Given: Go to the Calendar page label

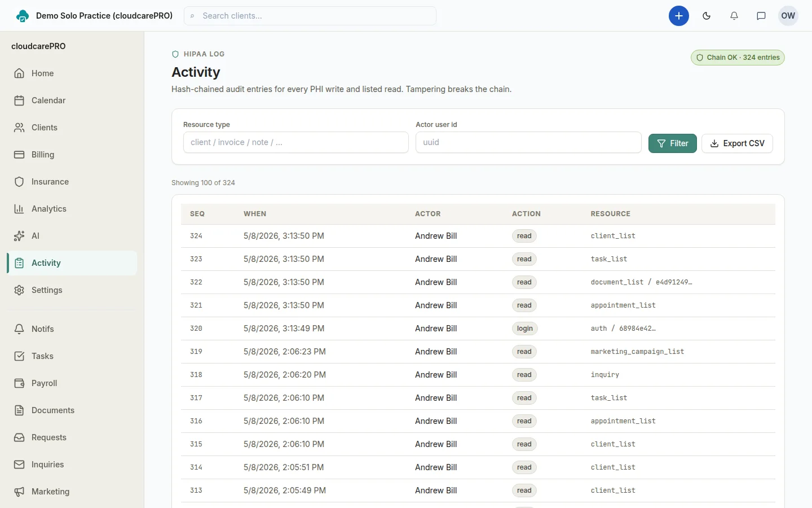Looking at the screenshot, I should click(48, 100).
